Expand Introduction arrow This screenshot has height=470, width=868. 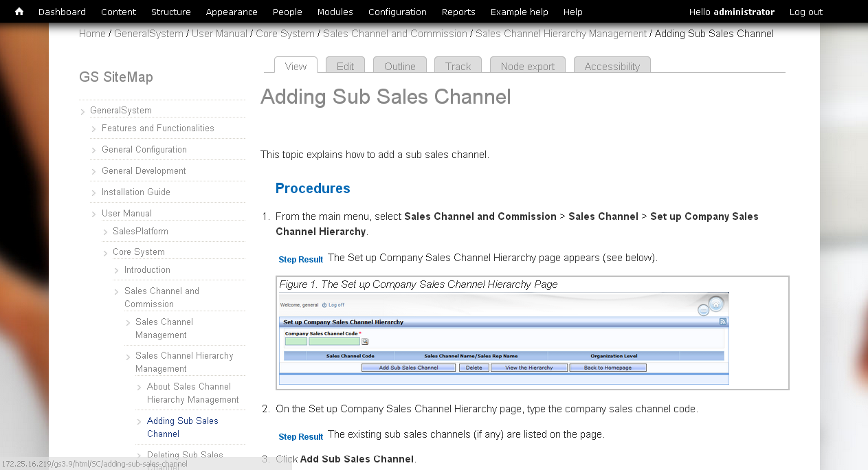point(117,271)
